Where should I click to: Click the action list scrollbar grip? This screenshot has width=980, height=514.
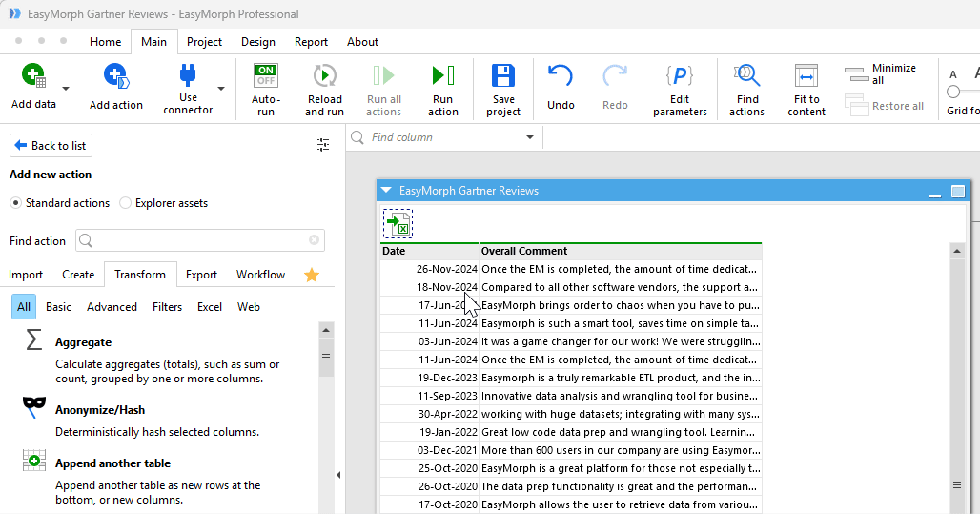(x=326, y=358)
